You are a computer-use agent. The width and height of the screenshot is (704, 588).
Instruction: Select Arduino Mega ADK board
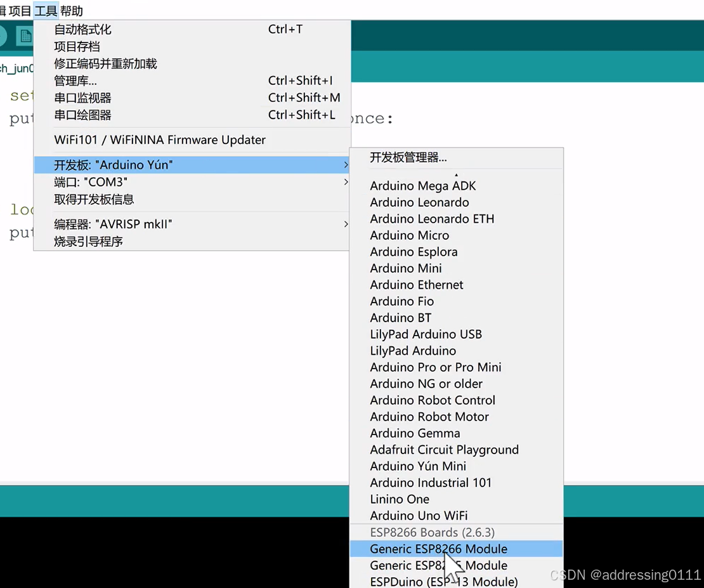click(x=456, y=186)
